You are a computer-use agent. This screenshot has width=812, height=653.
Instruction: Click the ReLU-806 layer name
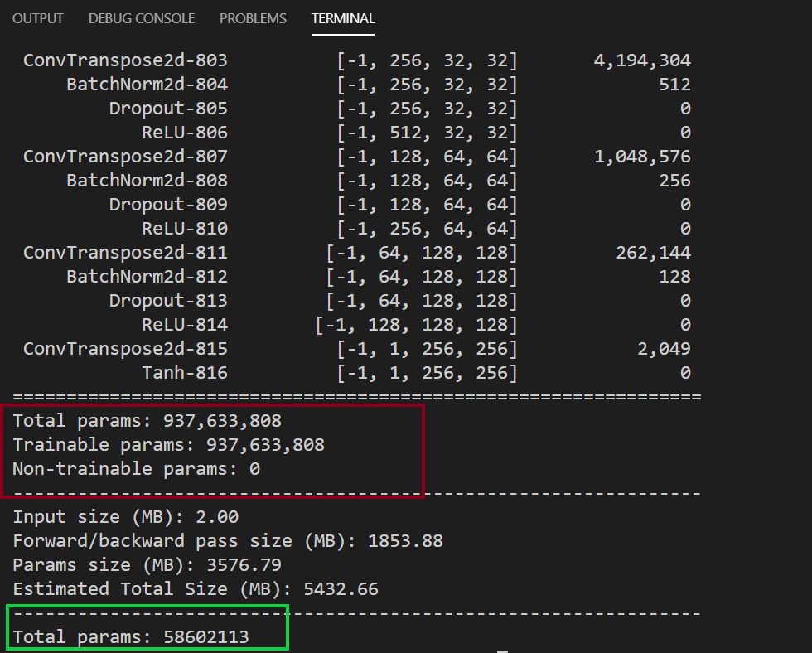[x=185, y=133]
